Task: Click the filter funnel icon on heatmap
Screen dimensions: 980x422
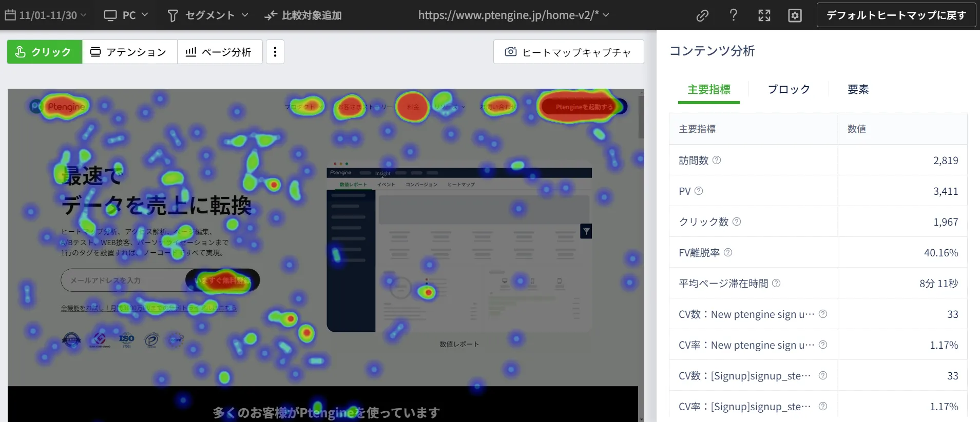Action: (x=586, y=231)
